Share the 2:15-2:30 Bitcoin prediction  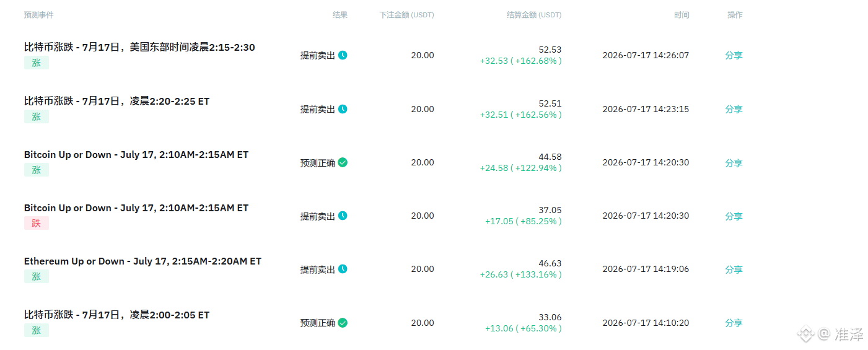734,55
